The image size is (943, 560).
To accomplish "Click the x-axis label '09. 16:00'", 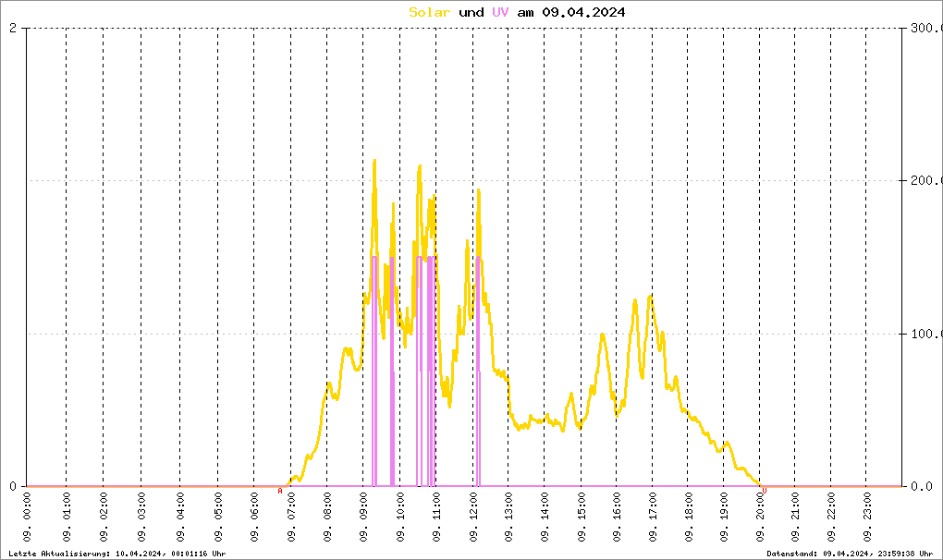I will 617,517.
